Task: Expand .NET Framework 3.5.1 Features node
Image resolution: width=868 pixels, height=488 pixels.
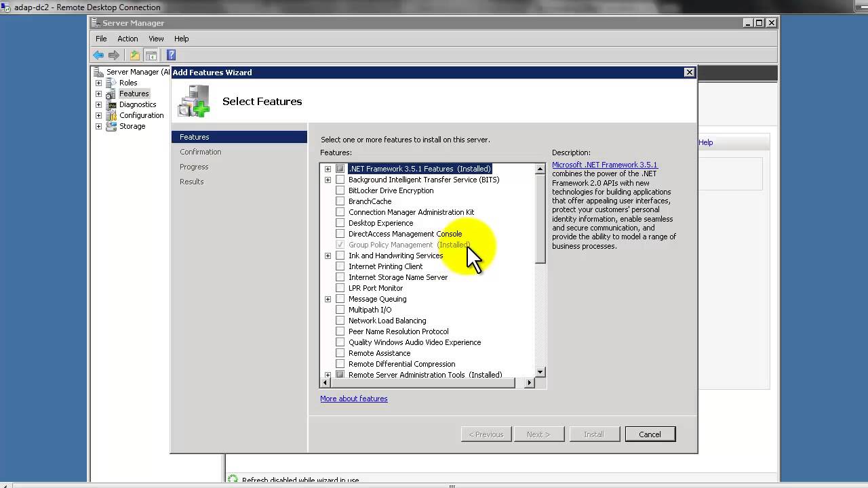Action: (328, 169)
